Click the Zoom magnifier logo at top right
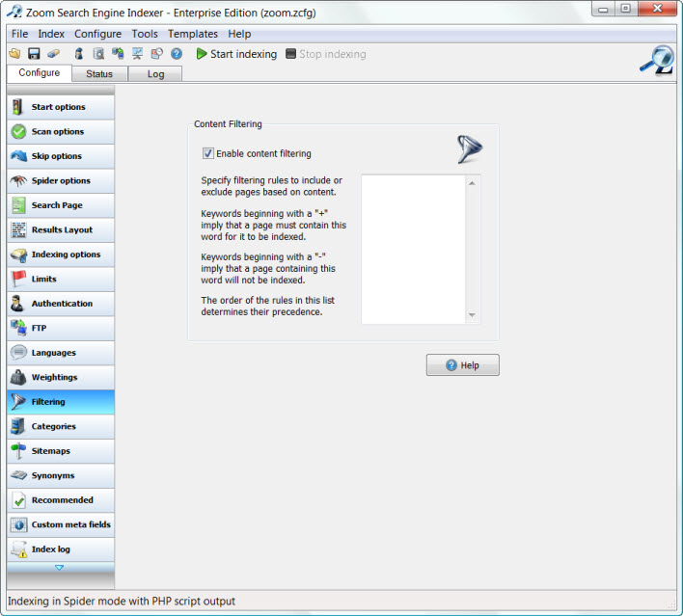683x616 pixels. coord(657,60)
